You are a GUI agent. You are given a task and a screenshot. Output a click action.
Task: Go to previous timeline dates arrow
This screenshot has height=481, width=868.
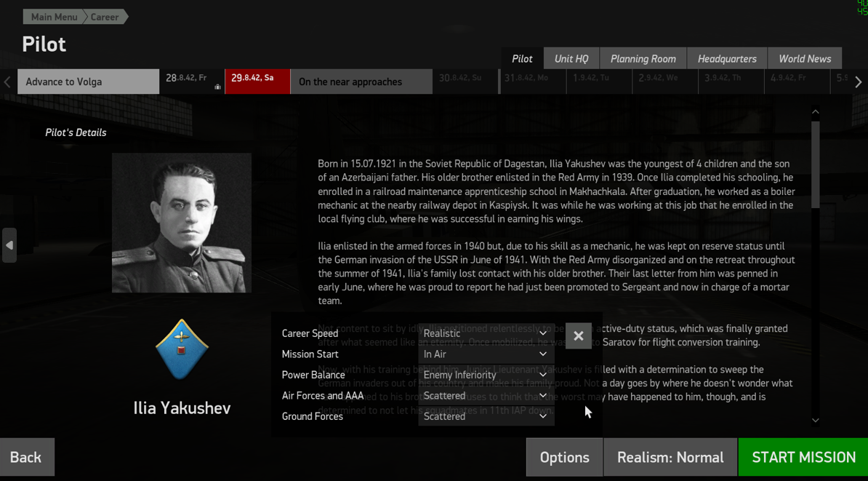(x=7, y=82)
